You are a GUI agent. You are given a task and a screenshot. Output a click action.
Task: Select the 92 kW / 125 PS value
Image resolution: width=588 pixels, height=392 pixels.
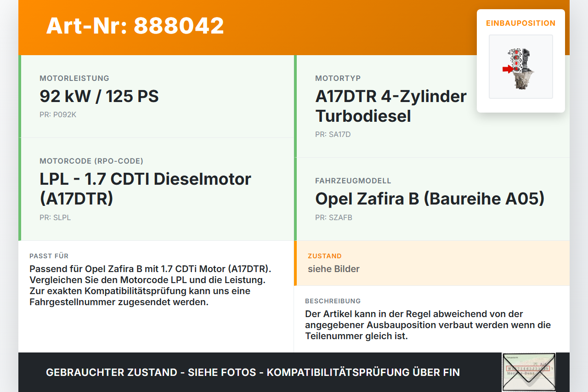(99, 97)
